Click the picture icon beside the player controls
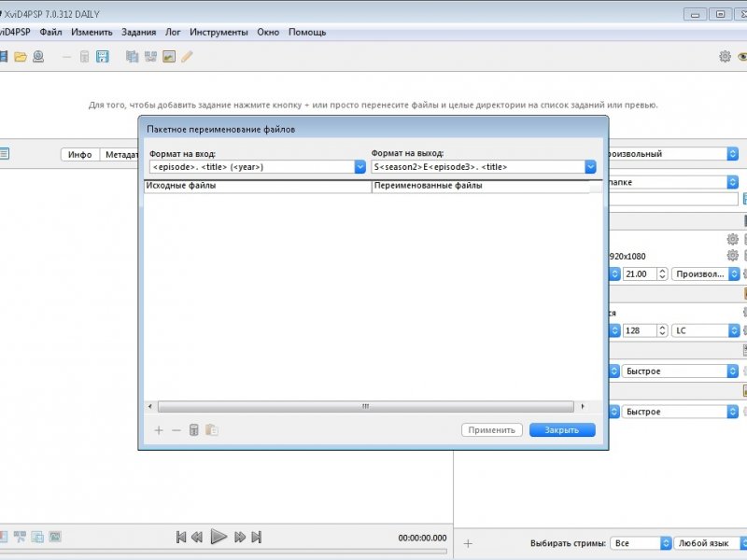 pyautogui.click(x=55, y=537)
